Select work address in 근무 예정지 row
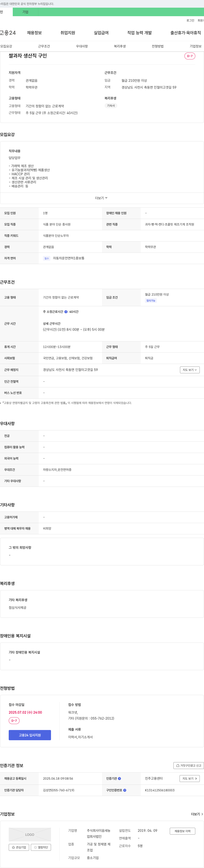The width and height of the screenshot is (204, 868). pos(70,370)
